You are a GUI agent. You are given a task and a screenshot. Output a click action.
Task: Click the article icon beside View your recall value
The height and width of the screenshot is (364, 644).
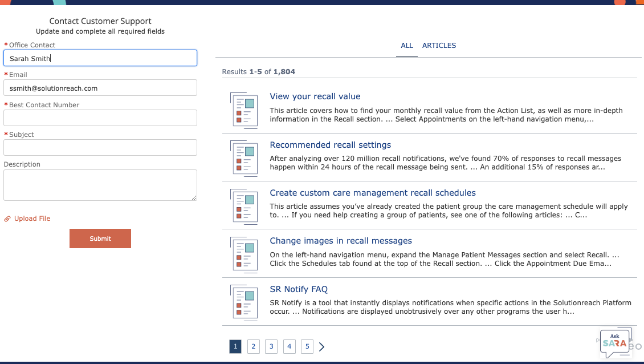click(x=244, y=109)
